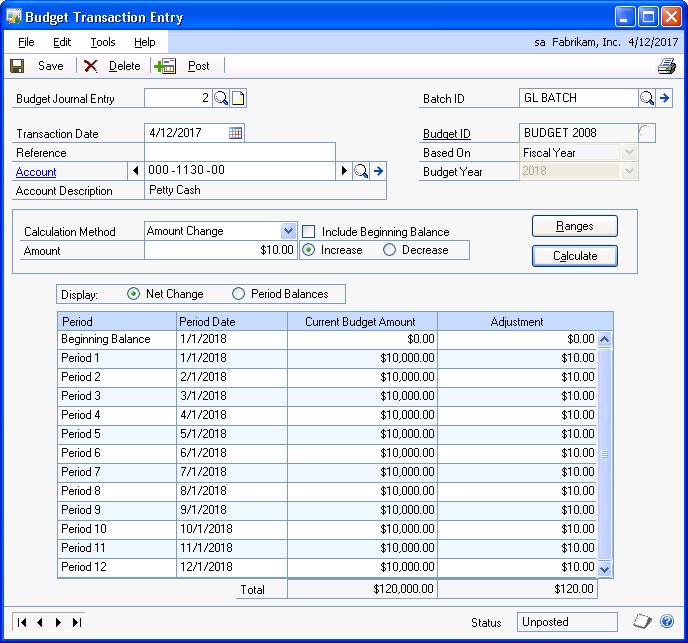Click the account number field 000-1130-00
Screen dimensions: 688x643
pyautogui.click(x=240, y=170)
